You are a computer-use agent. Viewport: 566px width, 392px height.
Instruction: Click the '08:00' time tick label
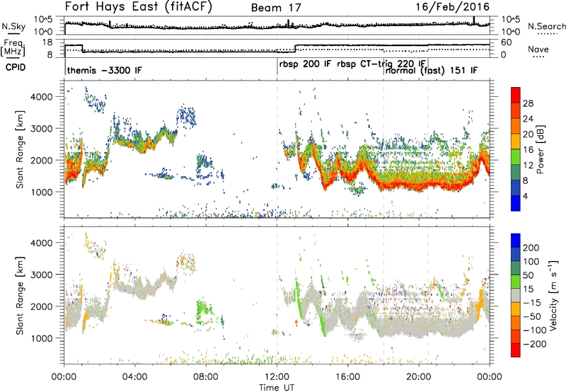[206, 377]
